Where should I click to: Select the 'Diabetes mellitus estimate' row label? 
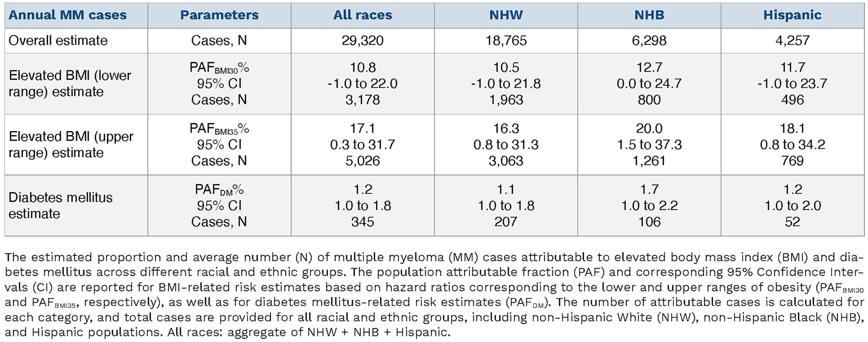60,205
